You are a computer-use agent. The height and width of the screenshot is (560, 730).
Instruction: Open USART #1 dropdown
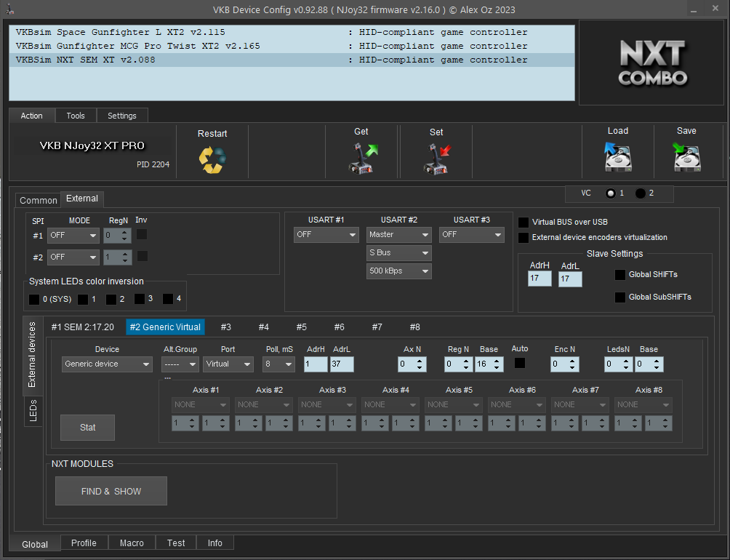326,235
